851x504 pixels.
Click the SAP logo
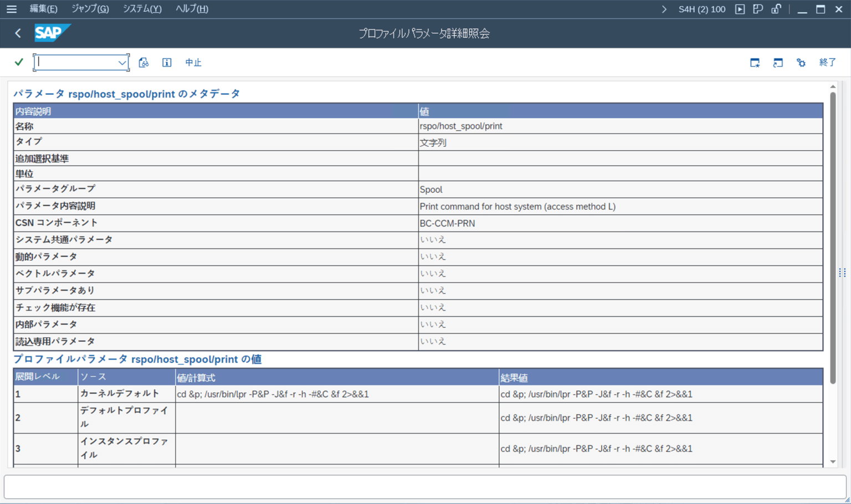[x=52, y=33]
